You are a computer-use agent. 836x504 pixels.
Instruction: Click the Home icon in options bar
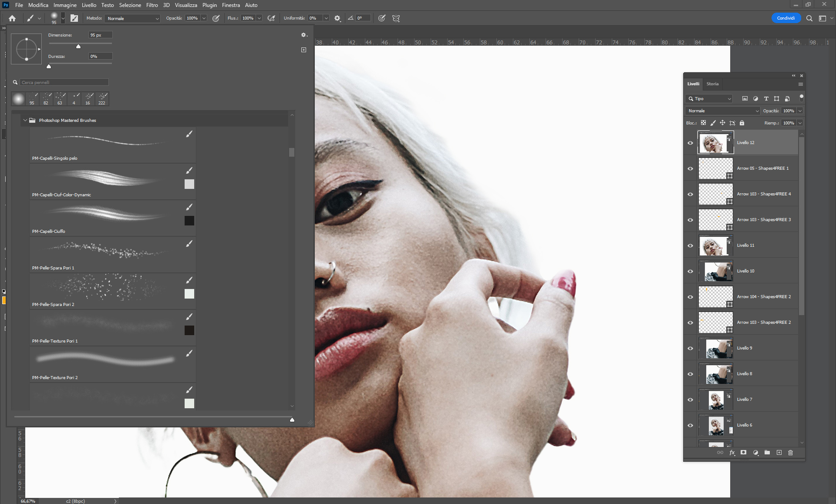(12, 18)
